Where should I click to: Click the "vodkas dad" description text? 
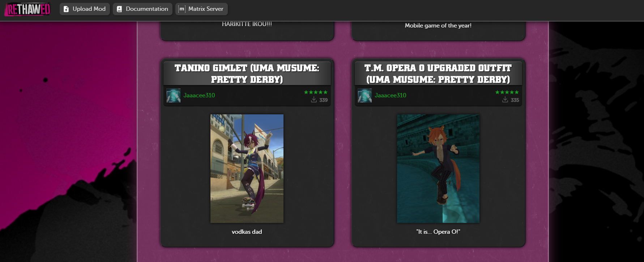[247, 232]
